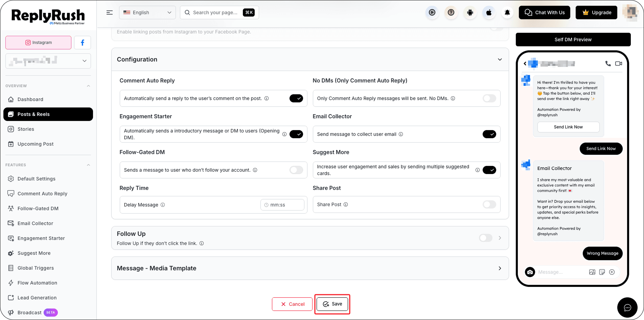Expand the Message - Media Template section
This screenshot has height=320, width=644.
coord(310,268)
